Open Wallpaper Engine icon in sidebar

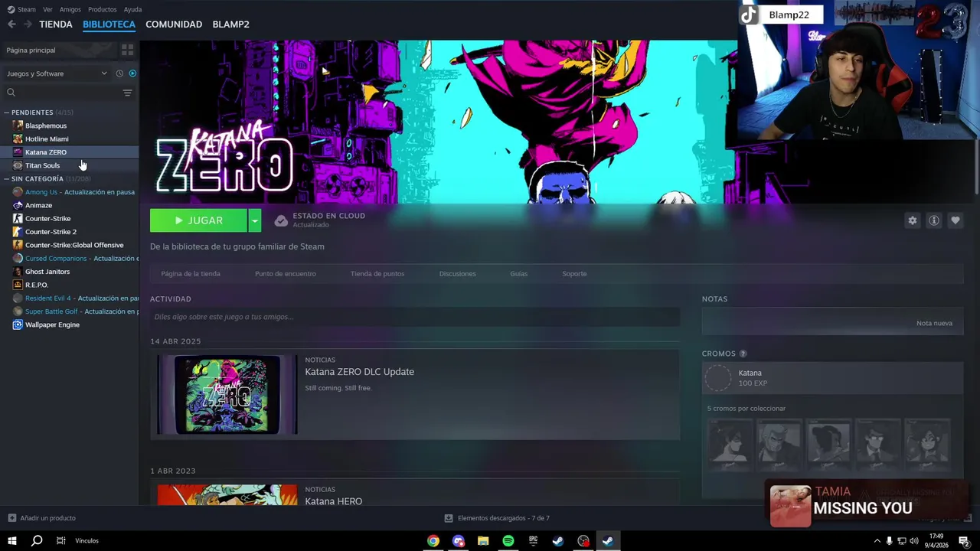coord(18,324)
